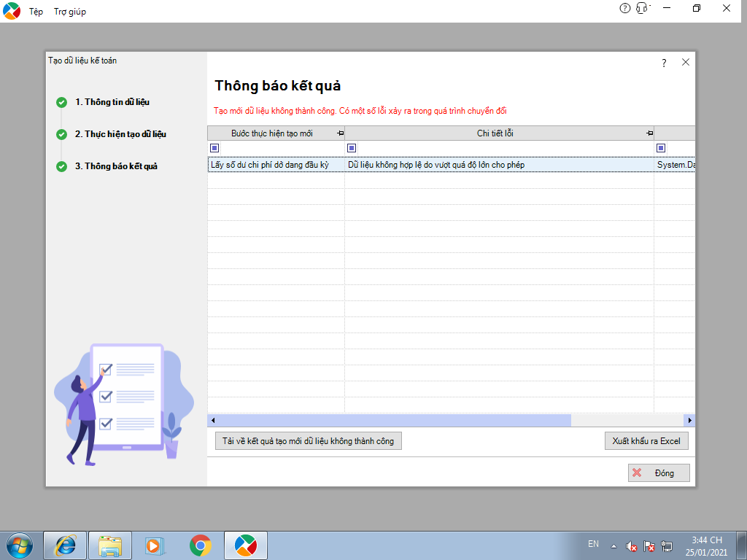
Task: Pin the Bước thực hiện tạo mới column
Action: tap(340, 133)
